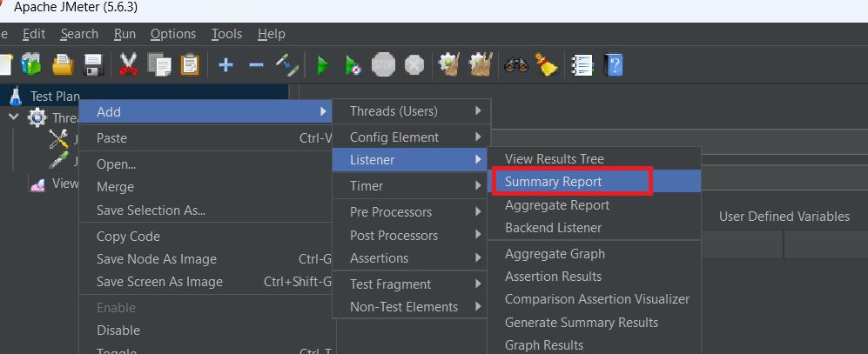This screenshot has height=354, width=868.
Task: Open the Edit menu
Action: click(34, 34)
